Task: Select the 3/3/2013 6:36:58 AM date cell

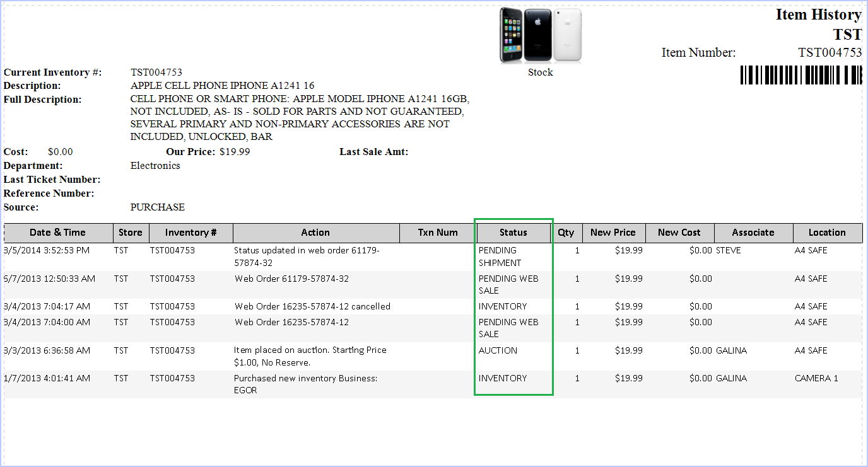Action: [47, 350]
